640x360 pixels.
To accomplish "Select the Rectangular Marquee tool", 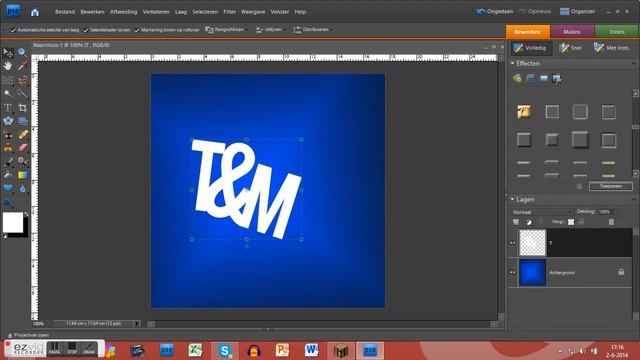I will [x=8, y=80].
